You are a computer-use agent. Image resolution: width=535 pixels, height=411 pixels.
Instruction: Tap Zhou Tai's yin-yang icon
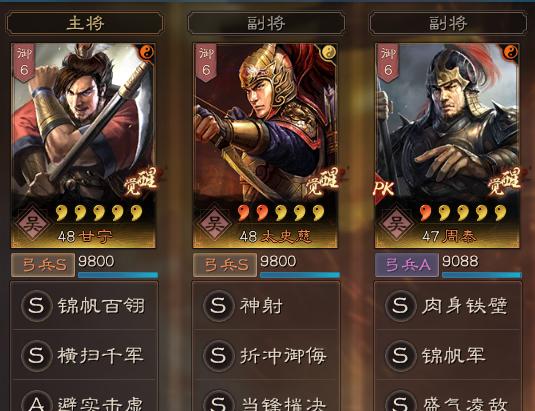coord(511,53)
